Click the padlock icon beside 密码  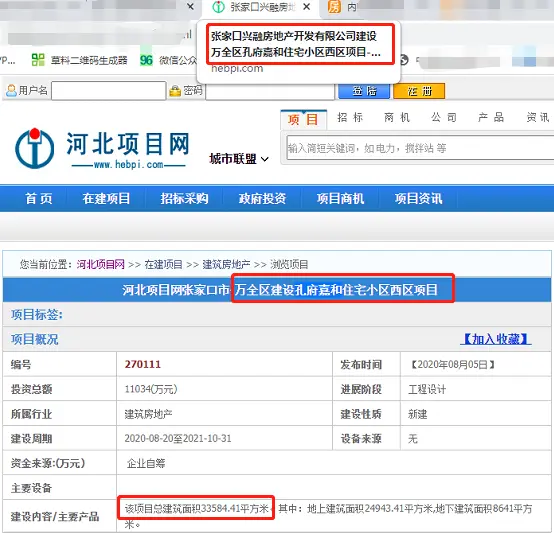175,91
